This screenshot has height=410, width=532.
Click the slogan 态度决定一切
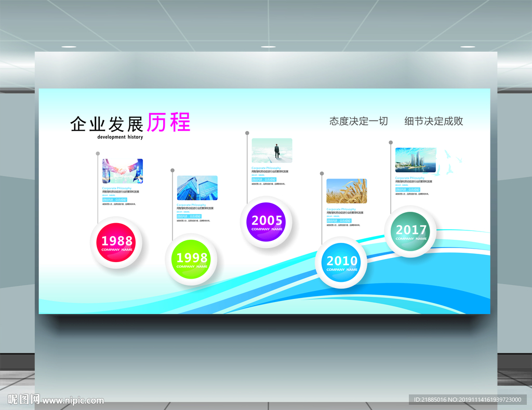pyautogui.click(x=358, y=121)
